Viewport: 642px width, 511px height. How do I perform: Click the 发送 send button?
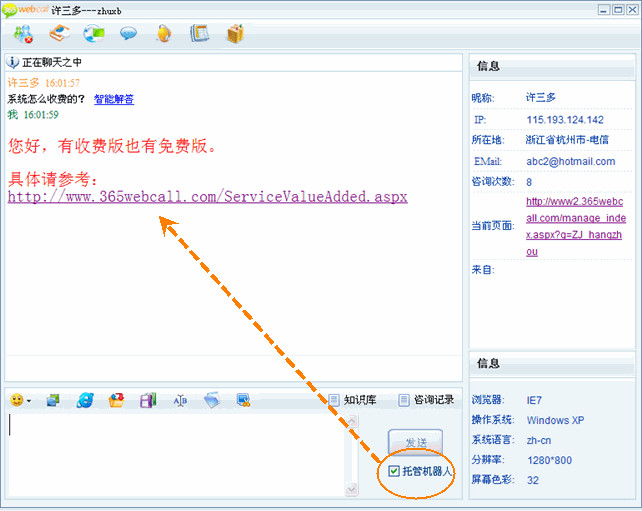click(x=415, y=443)
